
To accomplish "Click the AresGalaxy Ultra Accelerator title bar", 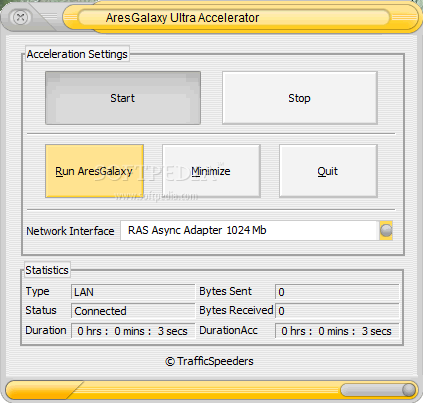I will click(x=233, y=17).
